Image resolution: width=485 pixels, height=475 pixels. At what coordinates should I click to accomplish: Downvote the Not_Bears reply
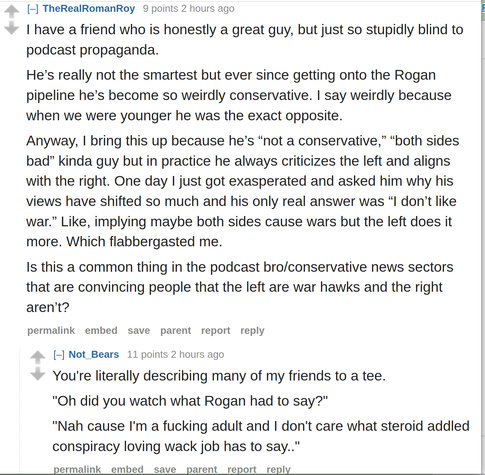coord(38,374)
